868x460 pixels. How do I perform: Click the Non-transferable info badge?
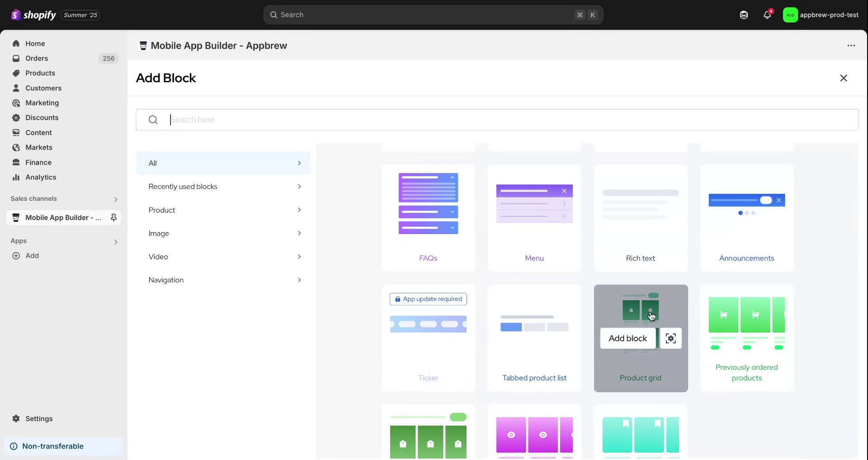[x=64, y=446]
